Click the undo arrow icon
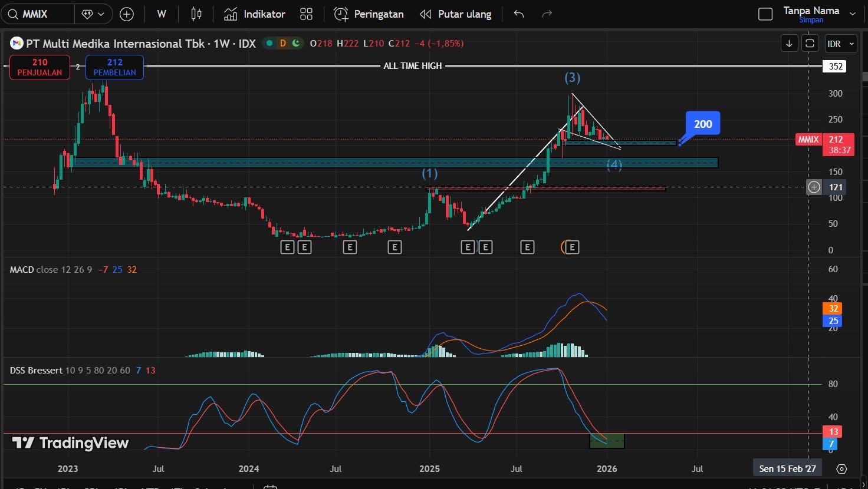The image size is (868, 489). pos(519,14)
